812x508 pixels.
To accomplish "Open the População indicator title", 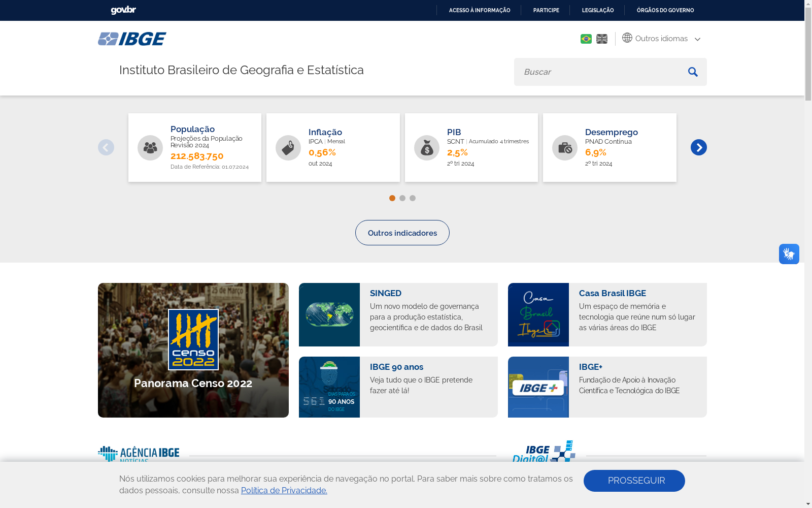I will (x=192, y=129).
